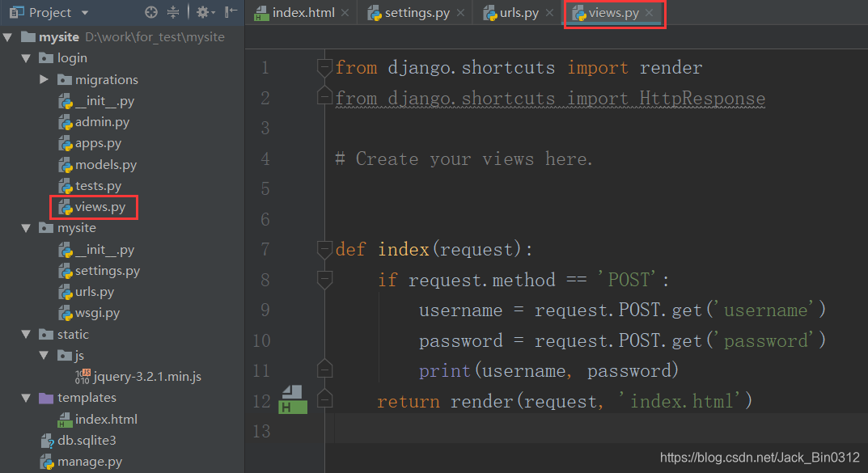Click the 'POST' string on line 8
868x473 pixels.
pyautogui.click(x=629, y=280)
